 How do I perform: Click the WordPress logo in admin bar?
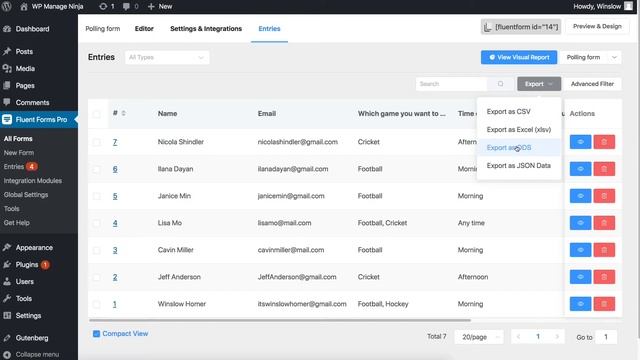tap(7, 6)
